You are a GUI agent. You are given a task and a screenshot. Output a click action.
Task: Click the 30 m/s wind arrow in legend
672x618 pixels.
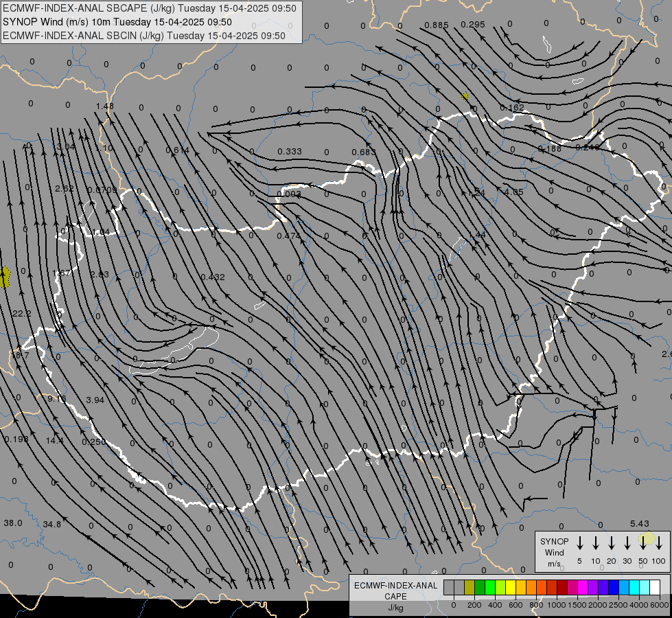[627, 542]
